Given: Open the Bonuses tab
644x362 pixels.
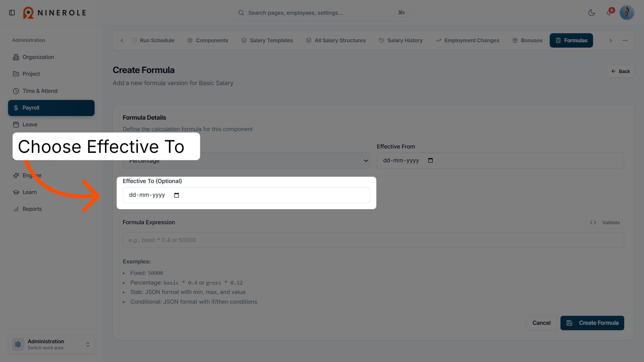Looking at the screenshot, I should (x=527, y=41).
